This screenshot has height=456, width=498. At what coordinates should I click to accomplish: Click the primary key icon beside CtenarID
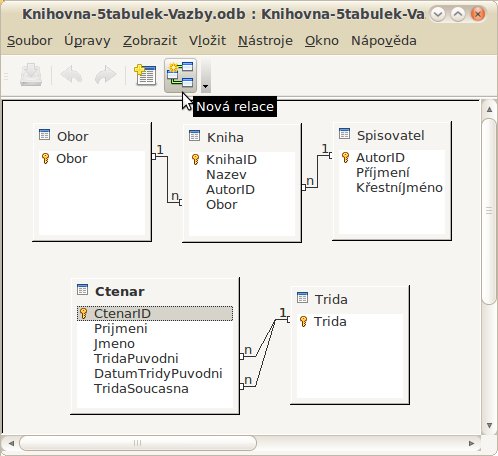click(84, 313)
